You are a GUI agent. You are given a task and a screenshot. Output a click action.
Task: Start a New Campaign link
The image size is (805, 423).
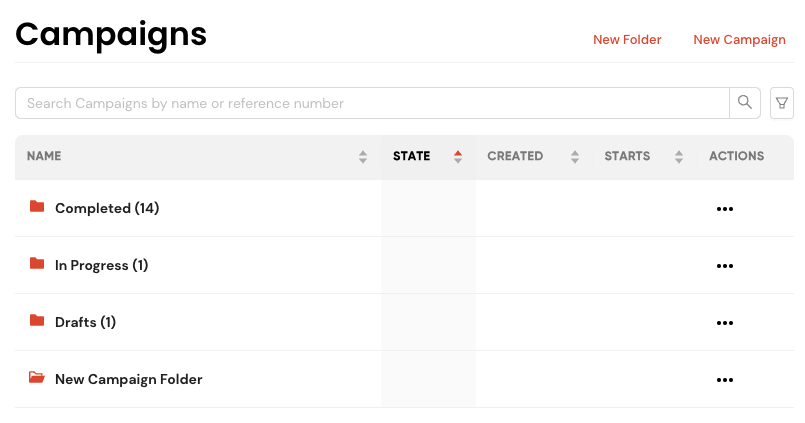pos(739,40)
